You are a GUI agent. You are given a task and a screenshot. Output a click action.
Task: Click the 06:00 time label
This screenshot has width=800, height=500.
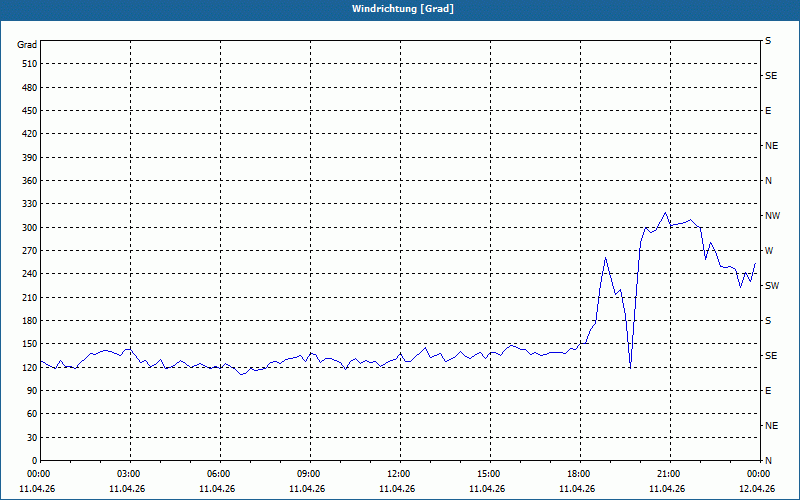(218, 474)
